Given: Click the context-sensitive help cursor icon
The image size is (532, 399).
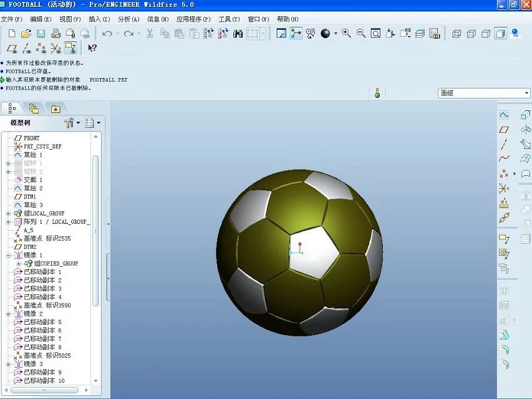Looking at the screenshot, I should [x=92, y=48].
